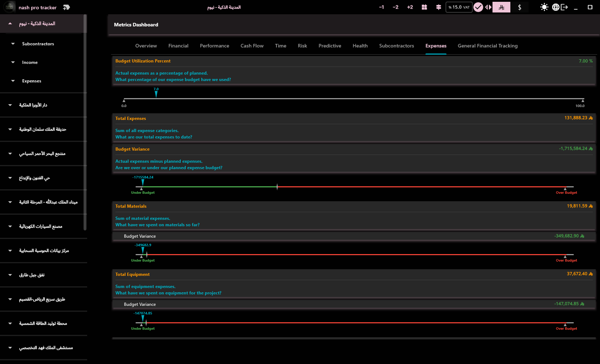This screenshot has width=600, height=364.
Task: Expand the Income sidebar section
Action: (13, 62)
